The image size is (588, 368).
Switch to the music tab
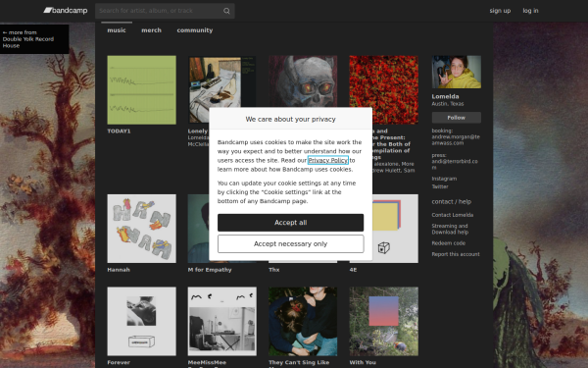click(x=117, y=30)
